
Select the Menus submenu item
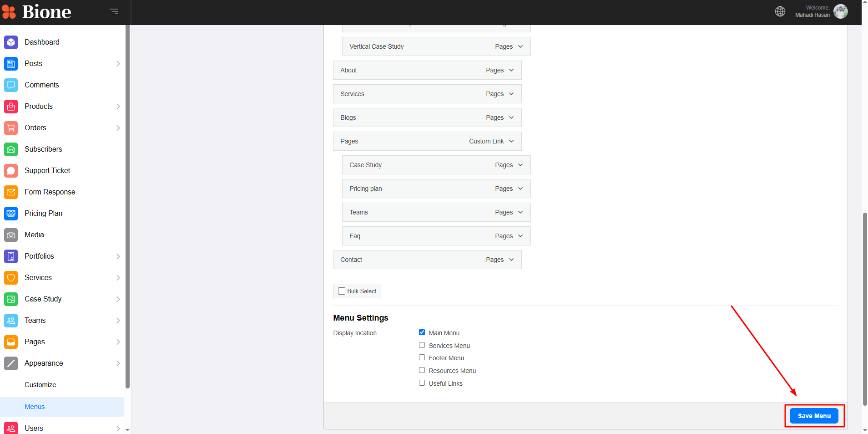tap(62, 407)
